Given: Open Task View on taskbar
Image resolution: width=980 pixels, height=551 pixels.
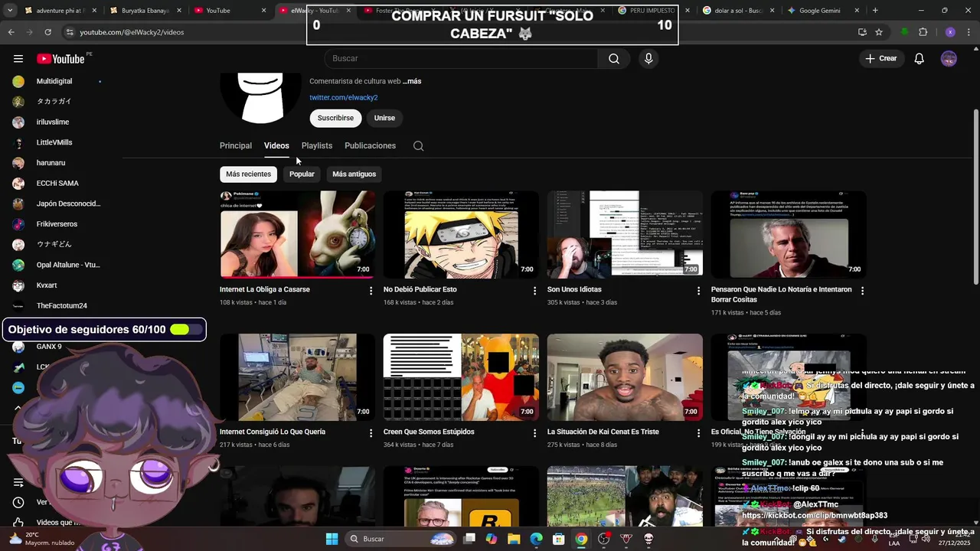Looking at the screenshot, I should 469,539.
